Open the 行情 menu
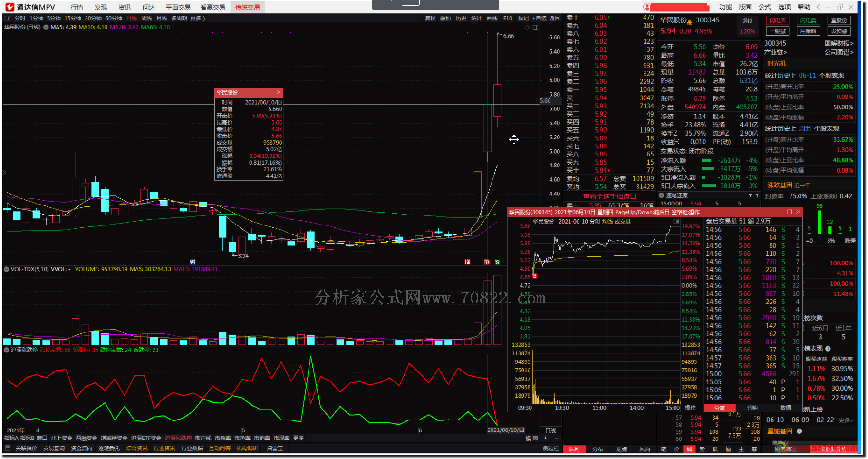Screen dimensions: 868x459 (77, 7)
